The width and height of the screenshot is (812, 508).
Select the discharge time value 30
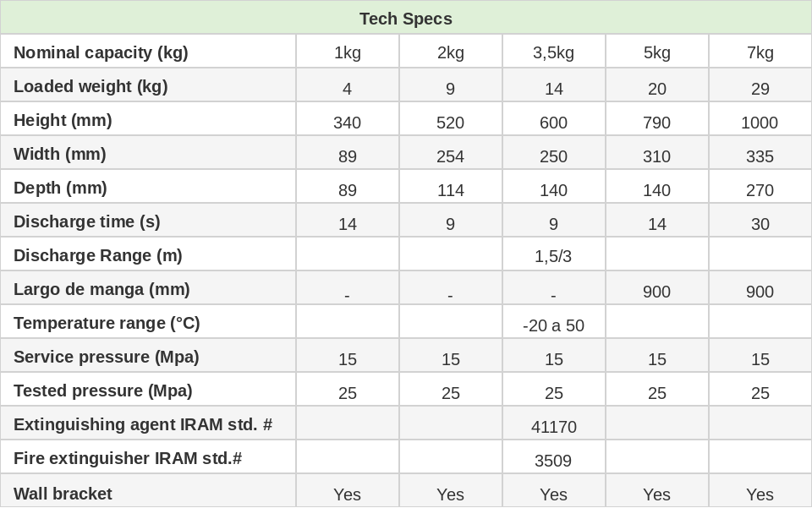(x=760, y=224)
